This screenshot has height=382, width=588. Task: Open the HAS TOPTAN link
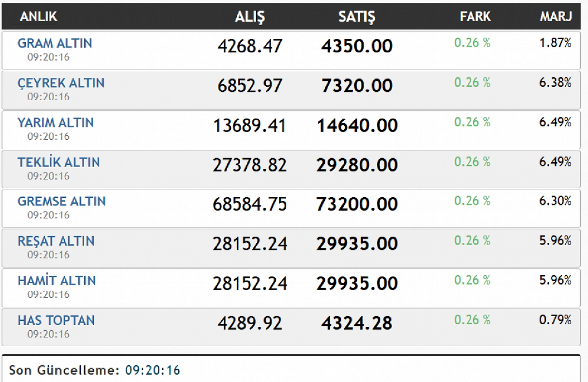tap(56, 320)
